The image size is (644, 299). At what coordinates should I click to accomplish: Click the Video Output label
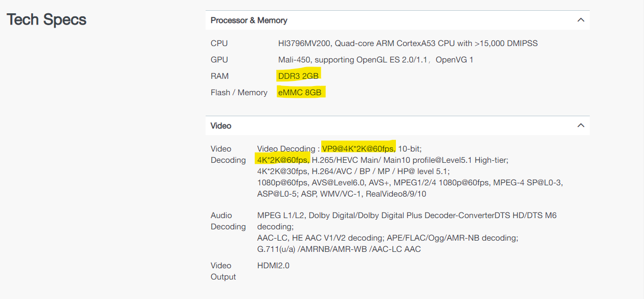point(224,271)
